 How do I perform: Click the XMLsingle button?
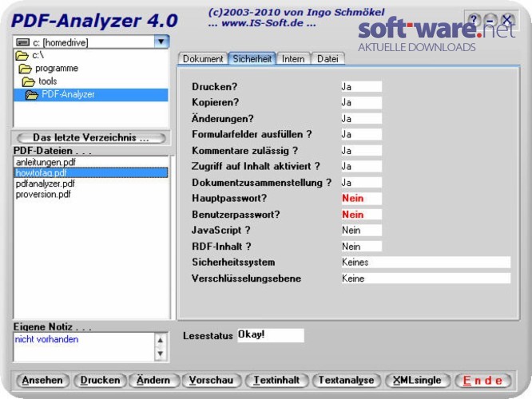click(x=417, y=381)
